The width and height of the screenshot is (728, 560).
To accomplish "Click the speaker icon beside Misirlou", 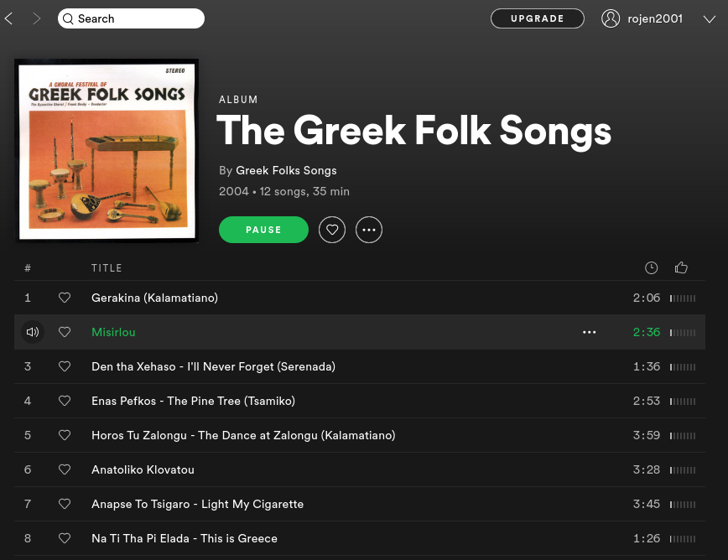I will tap(32, 332).
